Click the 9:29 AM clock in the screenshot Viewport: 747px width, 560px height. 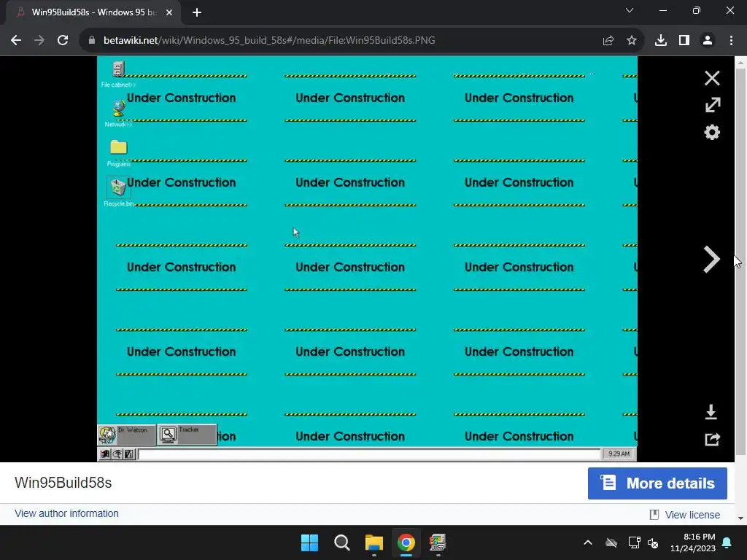point(619,454)
